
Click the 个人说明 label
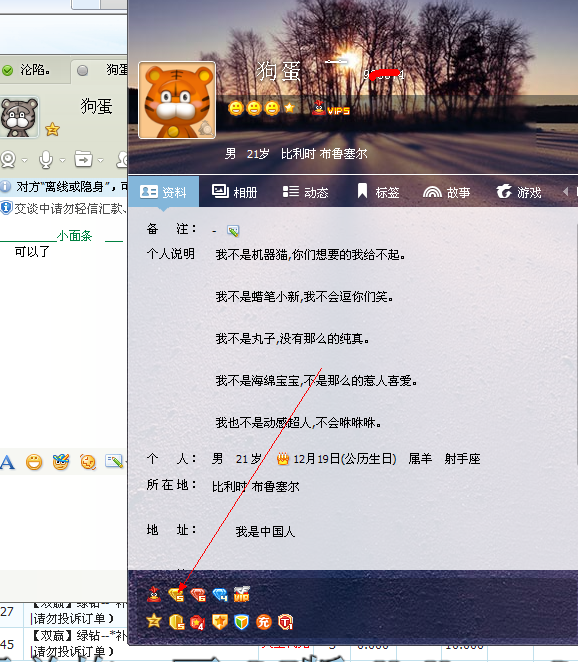pyautogui.click(x=171, y=254)
